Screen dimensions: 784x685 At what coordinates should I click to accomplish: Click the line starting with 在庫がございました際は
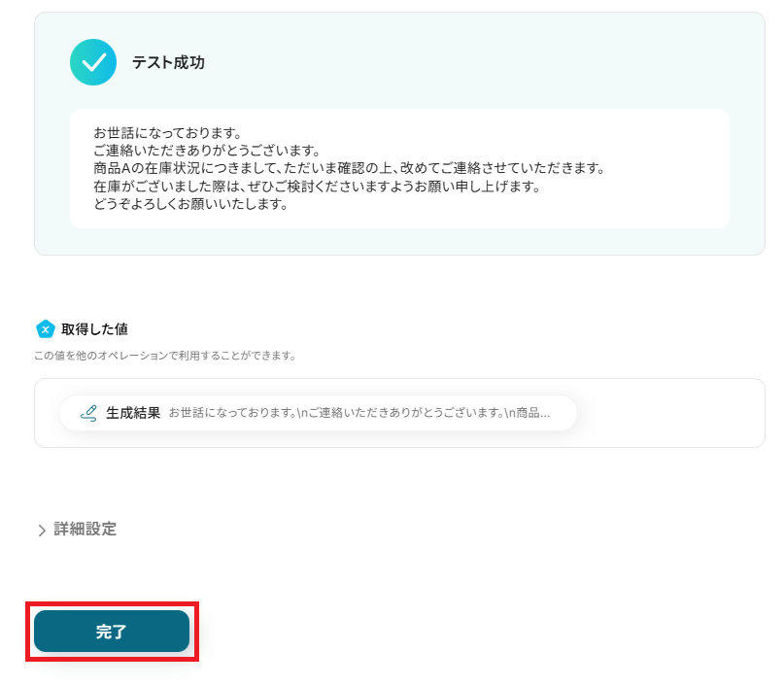[316, 187]
